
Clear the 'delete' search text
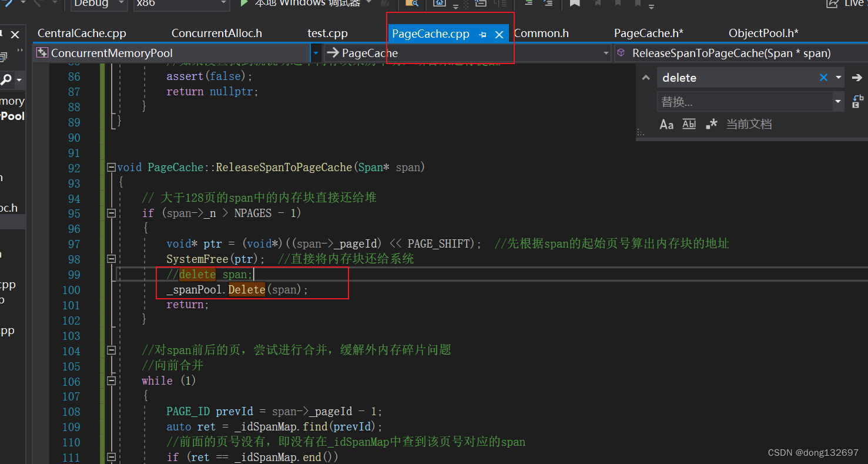point(823,78)
